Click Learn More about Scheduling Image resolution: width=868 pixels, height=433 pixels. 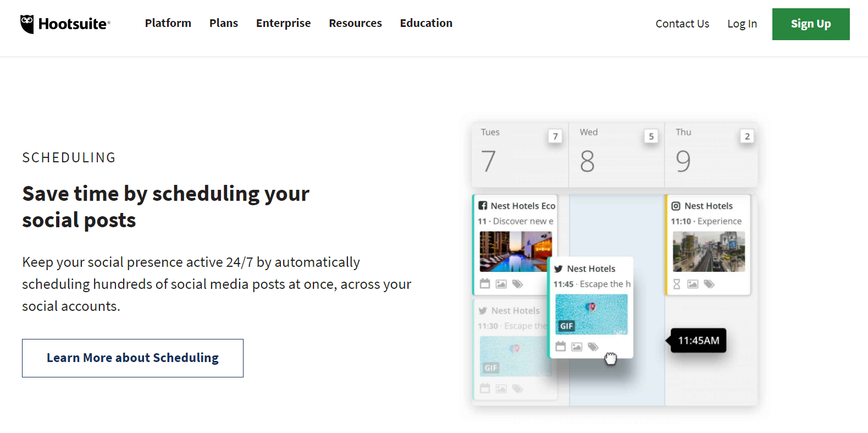pos(132,358)
